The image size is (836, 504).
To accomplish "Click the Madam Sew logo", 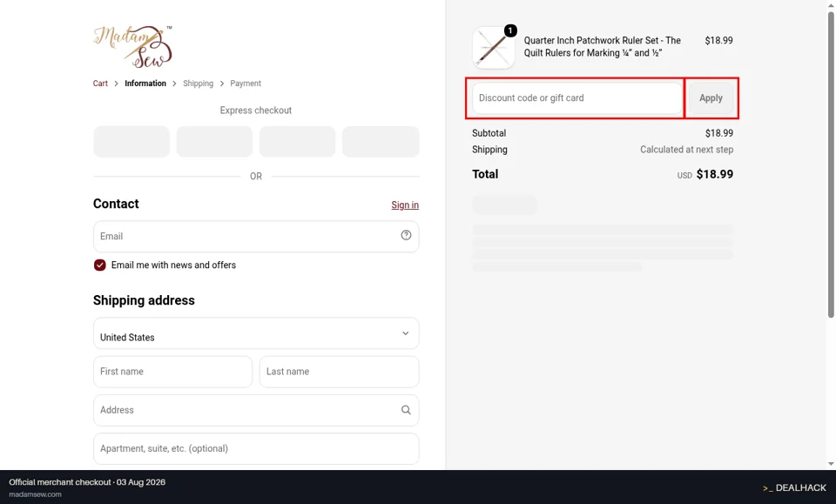I will point(132,47).
